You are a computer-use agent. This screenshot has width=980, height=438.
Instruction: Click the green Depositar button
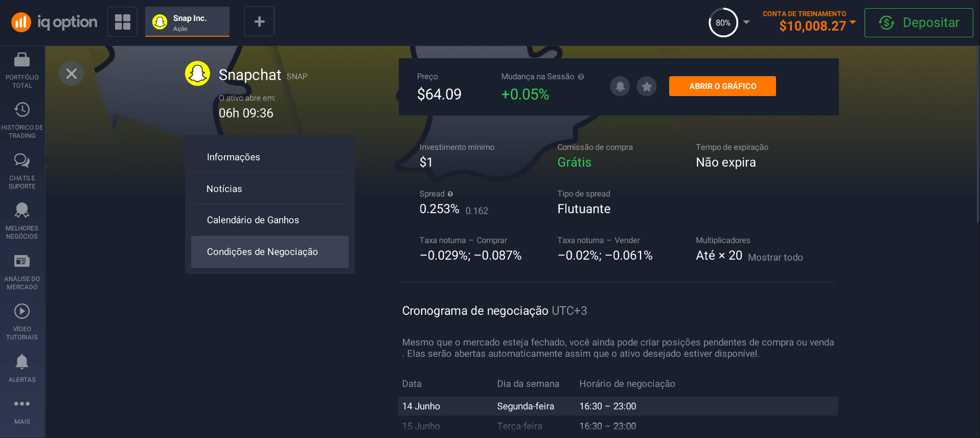(919, 22)
